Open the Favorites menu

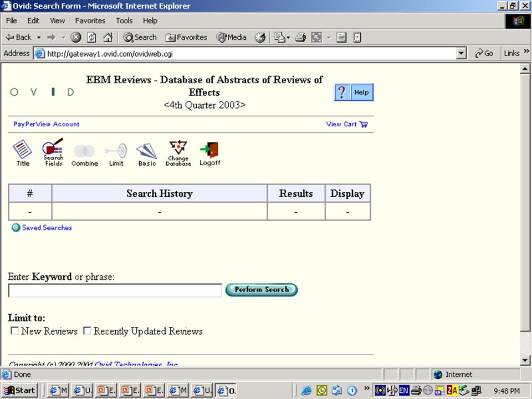coord(90,21)
